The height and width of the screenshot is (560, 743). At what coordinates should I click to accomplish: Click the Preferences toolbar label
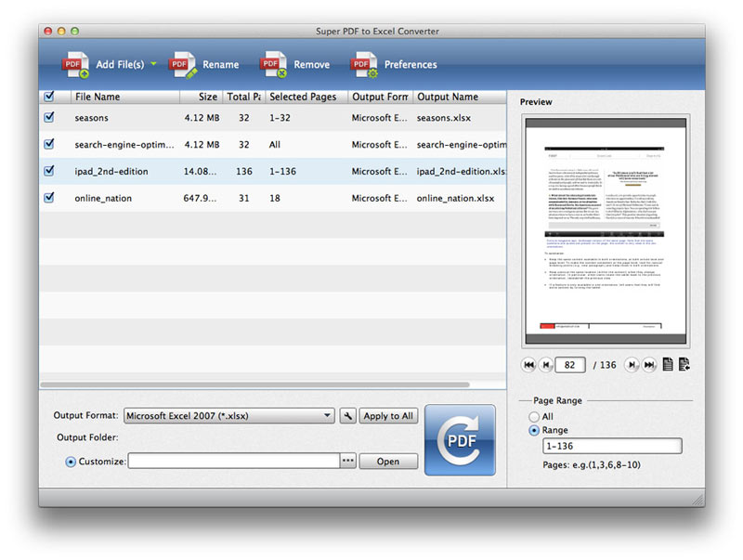(x=411, y=64)
